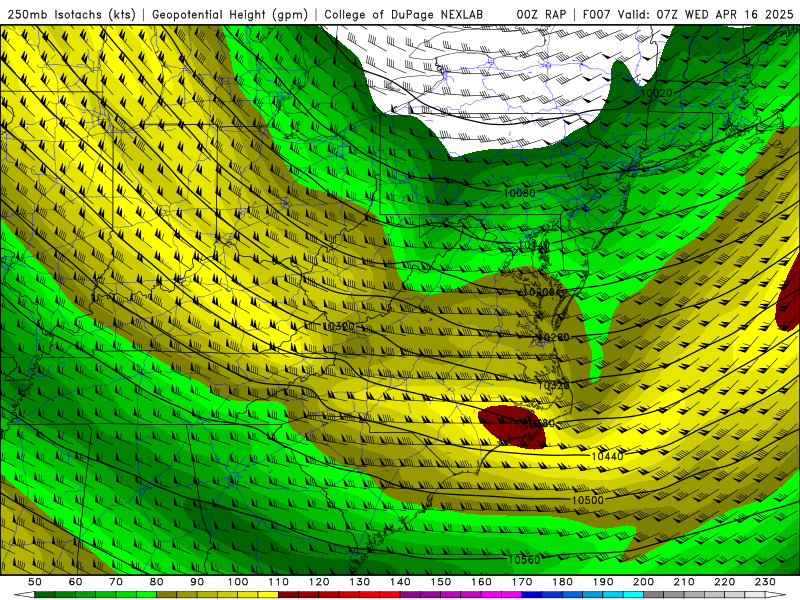Click 'College of DuPage NEXLAB' header text
800x600 pixels.
click(404, 15)
